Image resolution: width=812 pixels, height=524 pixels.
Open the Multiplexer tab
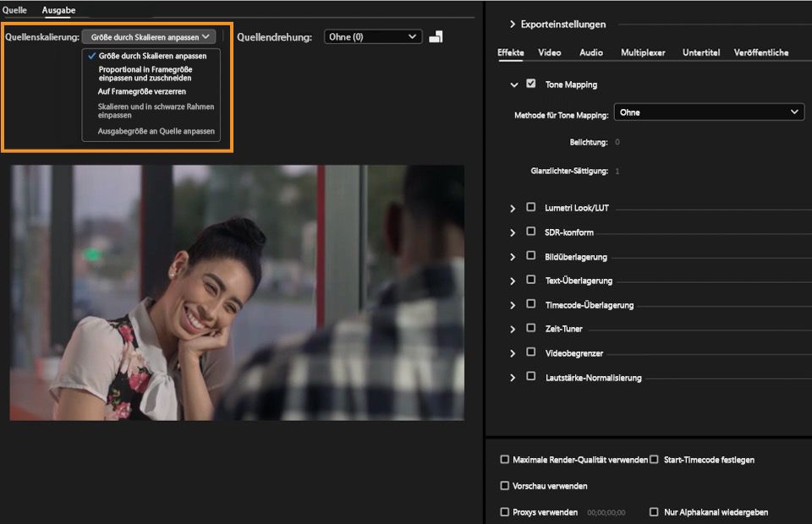643,52
